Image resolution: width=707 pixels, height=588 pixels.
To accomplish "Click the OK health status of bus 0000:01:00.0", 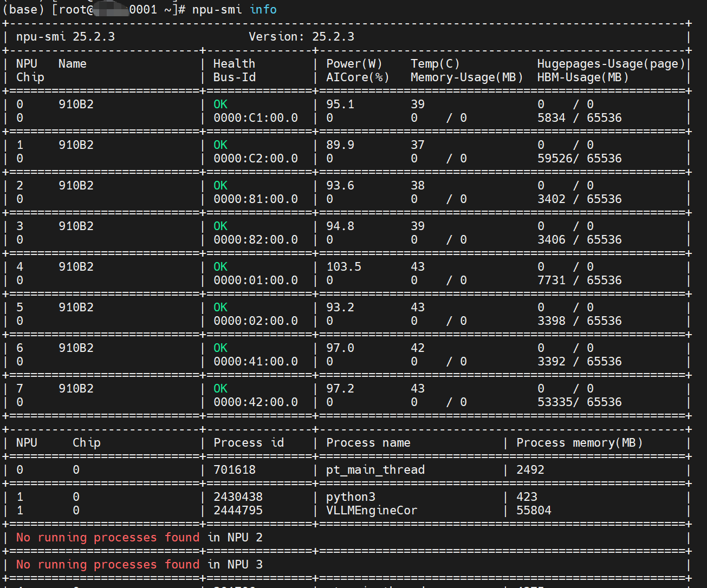I will 220,267.
